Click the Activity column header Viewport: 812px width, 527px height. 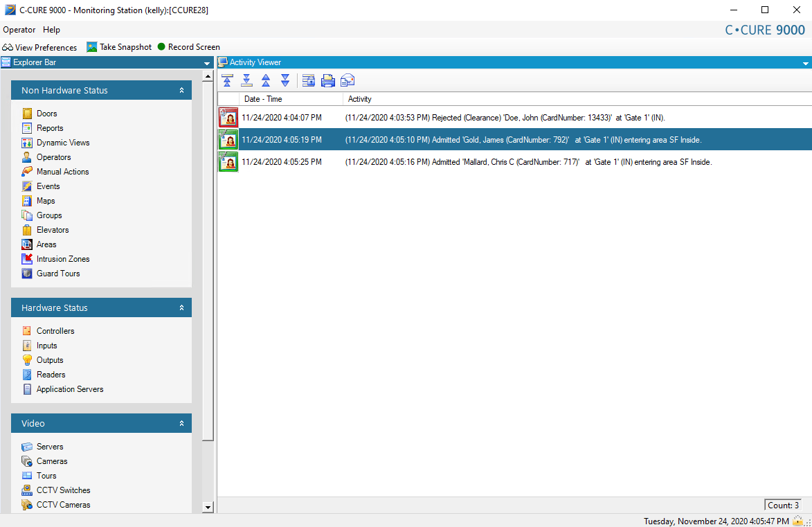pos(577,99)
